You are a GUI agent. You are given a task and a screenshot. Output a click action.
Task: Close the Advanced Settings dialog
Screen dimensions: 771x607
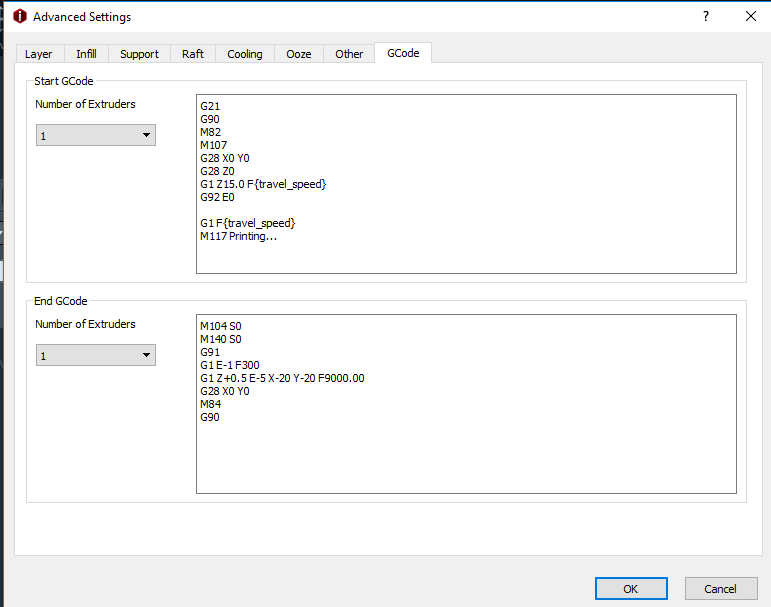(x=750, y=16)
